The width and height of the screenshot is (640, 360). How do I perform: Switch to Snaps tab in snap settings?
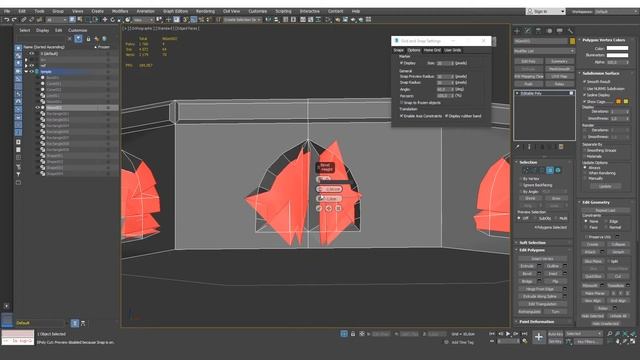[x=398, y=50]
